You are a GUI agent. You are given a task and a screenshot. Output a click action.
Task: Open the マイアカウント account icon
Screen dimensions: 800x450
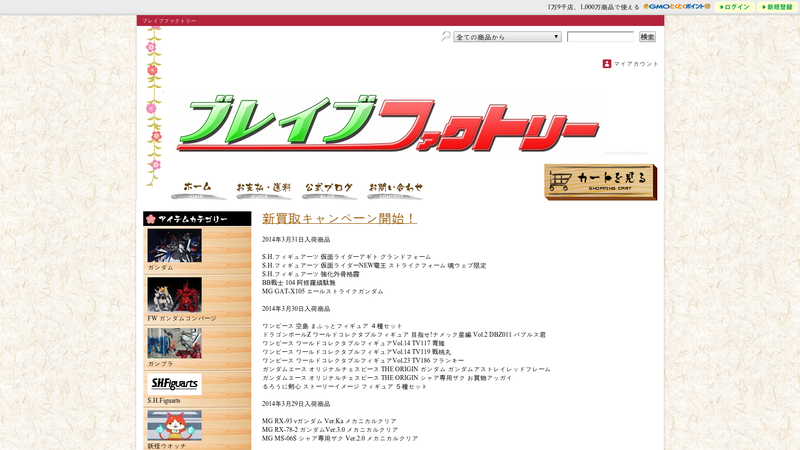607,64
